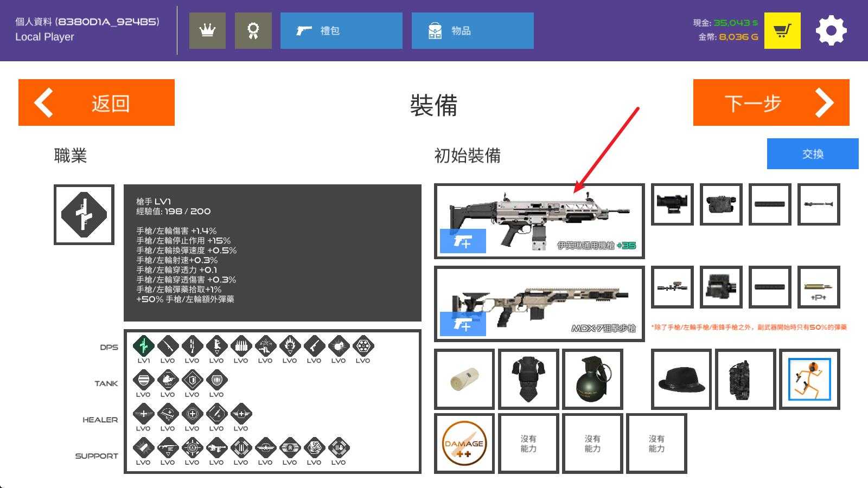
Task: Click the blue 交換 swap button
Action: 812,154
